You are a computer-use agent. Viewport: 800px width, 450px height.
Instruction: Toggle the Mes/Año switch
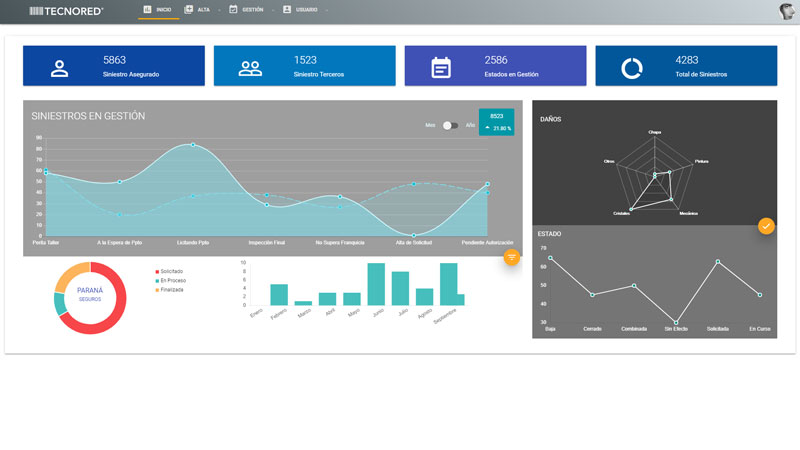450,125
